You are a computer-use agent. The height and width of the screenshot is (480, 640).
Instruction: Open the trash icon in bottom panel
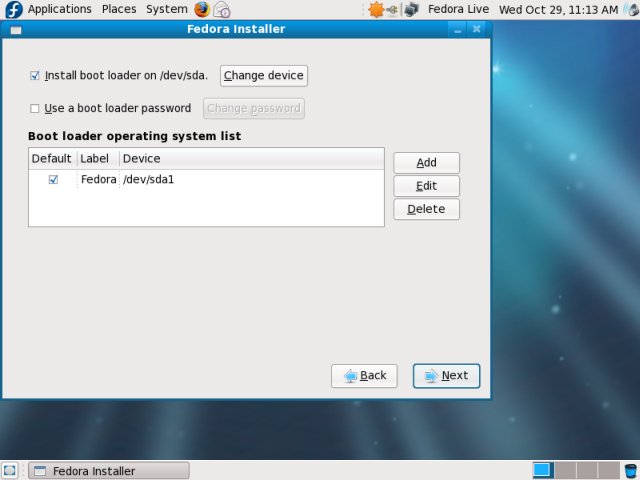(631, 470)
